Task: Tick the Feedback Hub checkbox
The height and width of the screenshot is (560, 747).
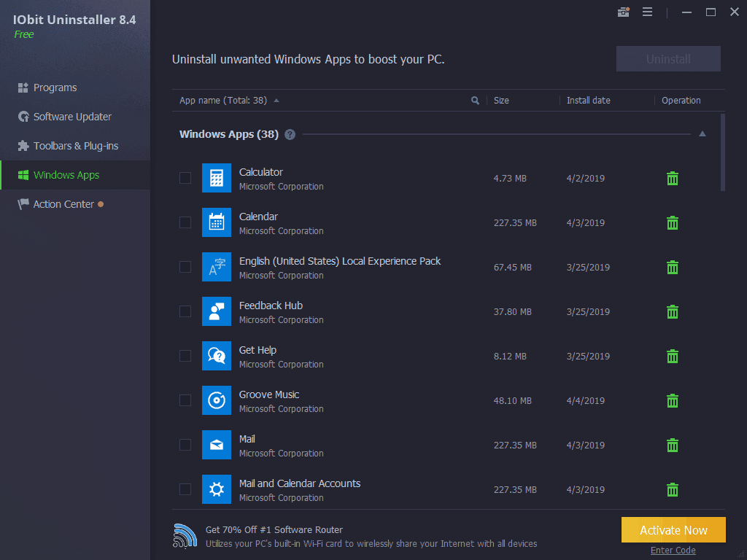Action: point(185,311)
